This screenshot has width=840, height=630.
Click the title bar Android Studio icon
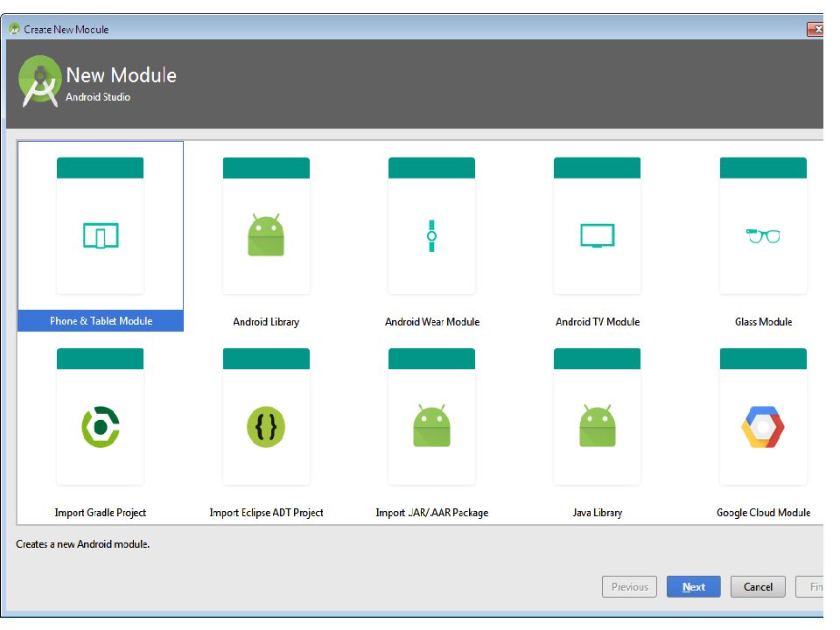pos(15,29)
